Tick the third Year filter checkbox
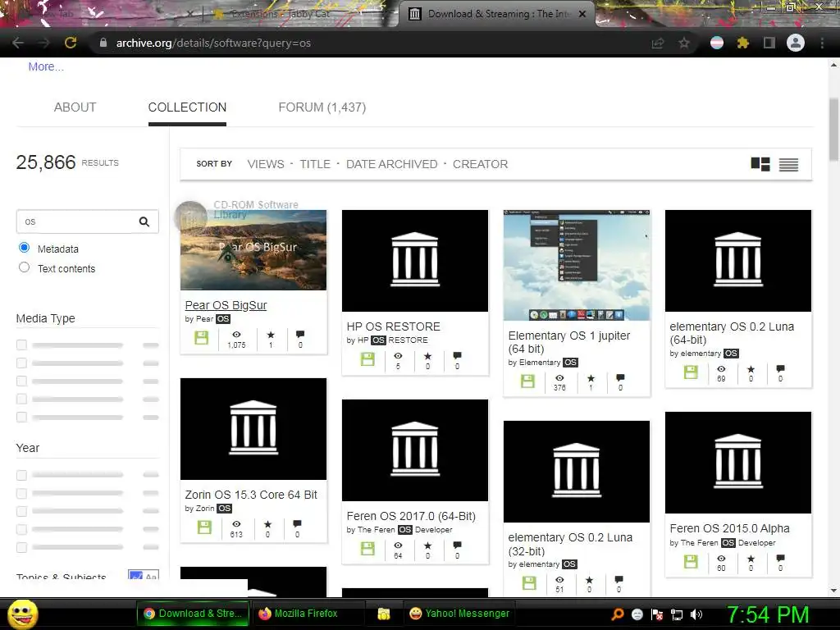The image size is (840, 630). (x=21, y=511)
